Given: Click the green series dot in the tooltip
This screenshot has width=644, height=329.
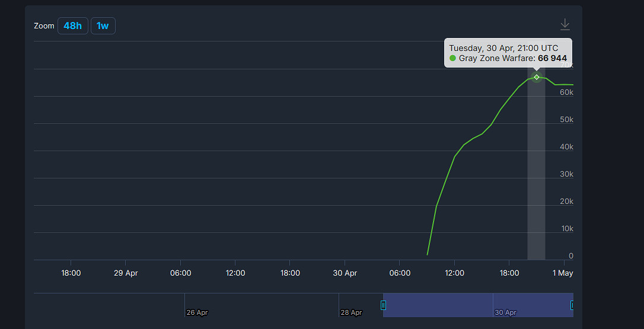Looking at the screenshot, I should point(453,58).
